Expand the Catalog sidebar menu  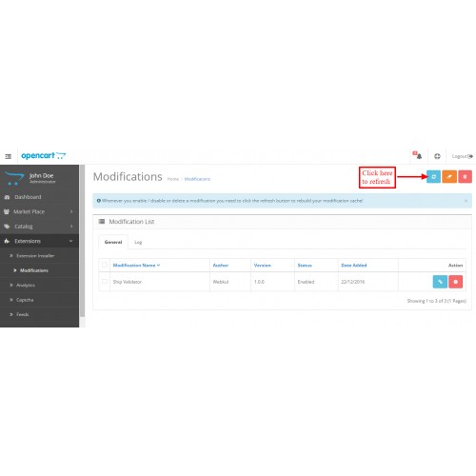pos(39,227)
